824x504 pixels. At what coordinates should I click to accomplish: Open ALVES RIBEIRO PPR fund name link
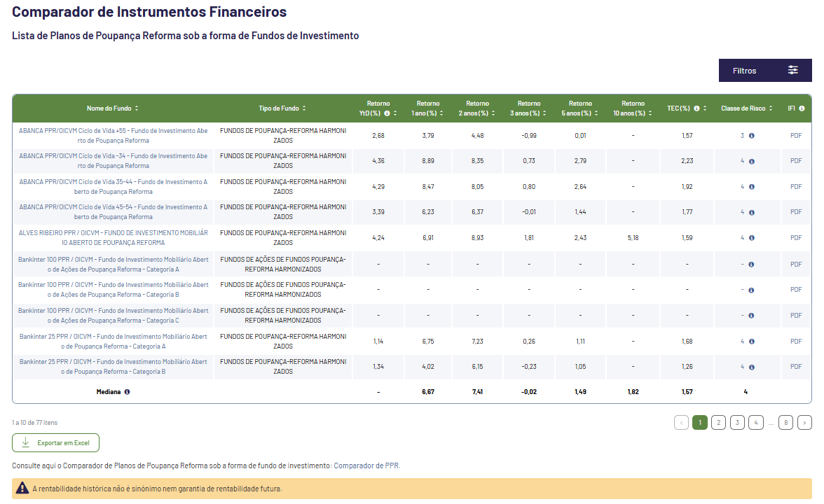(113, 237)
